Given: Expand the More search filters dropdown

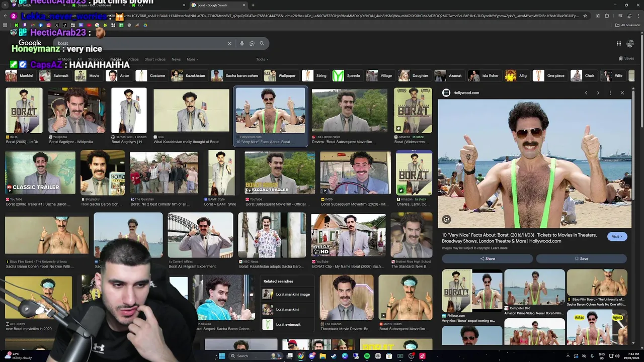Looking at the screenshot, I should pos(193,59).
